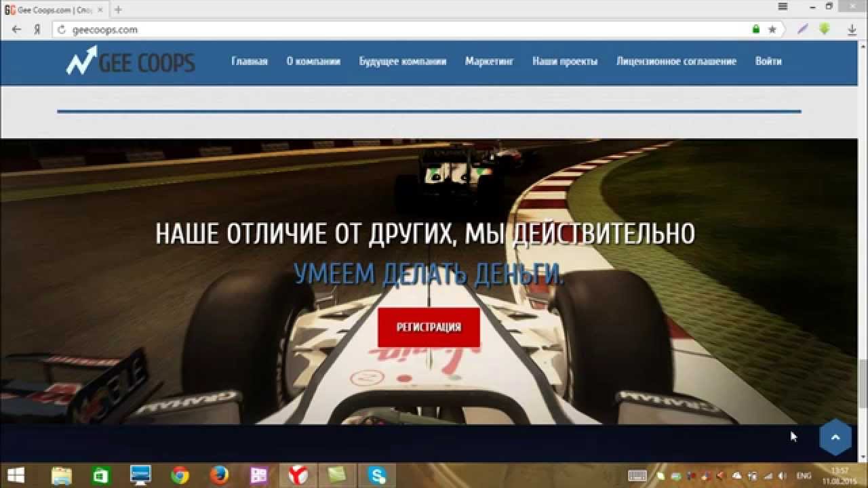Launch Firefox from the taskbar
Image resolution: width=868 pixels, height=488 pixels.
(x=219, y=474)
